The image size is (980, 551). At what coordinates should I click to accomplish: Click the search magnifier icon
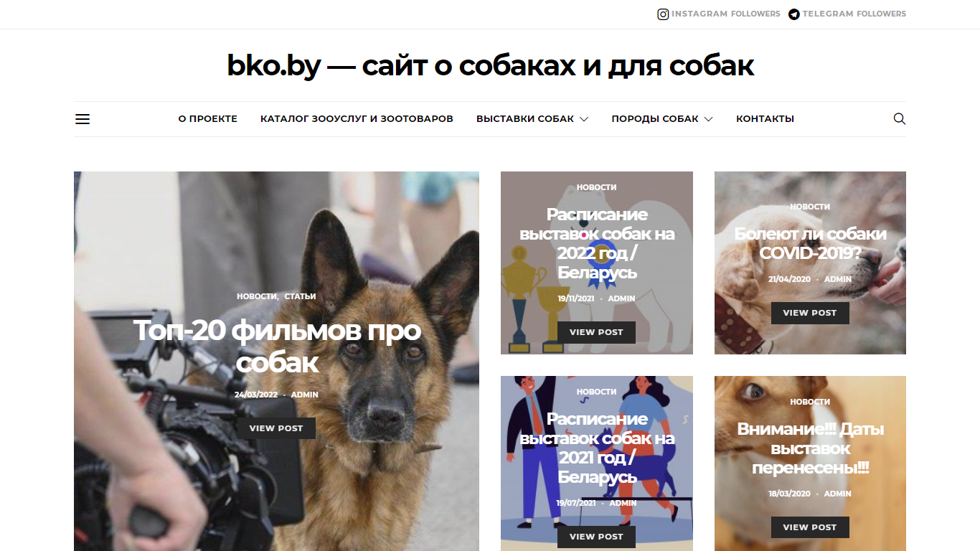pos(899,119)
